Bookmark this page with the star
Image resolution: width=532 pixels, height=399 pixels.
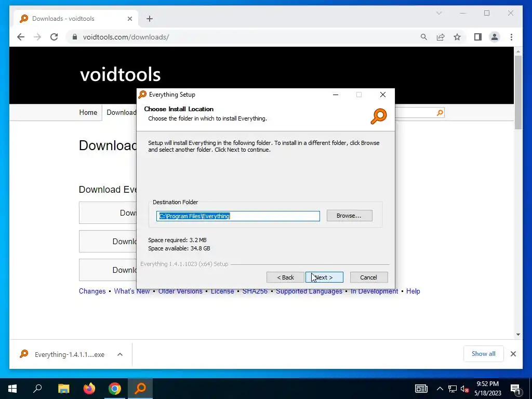pyautogui.click(x=457, y=37)
